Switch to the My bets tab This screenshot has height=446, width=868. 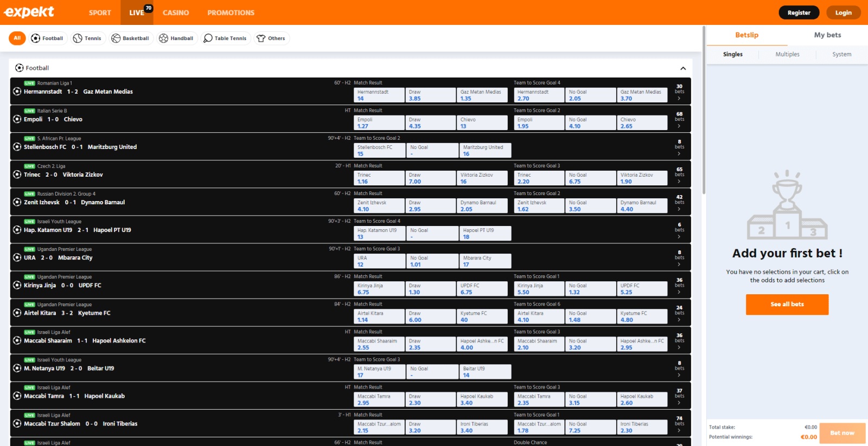(827, 35)
